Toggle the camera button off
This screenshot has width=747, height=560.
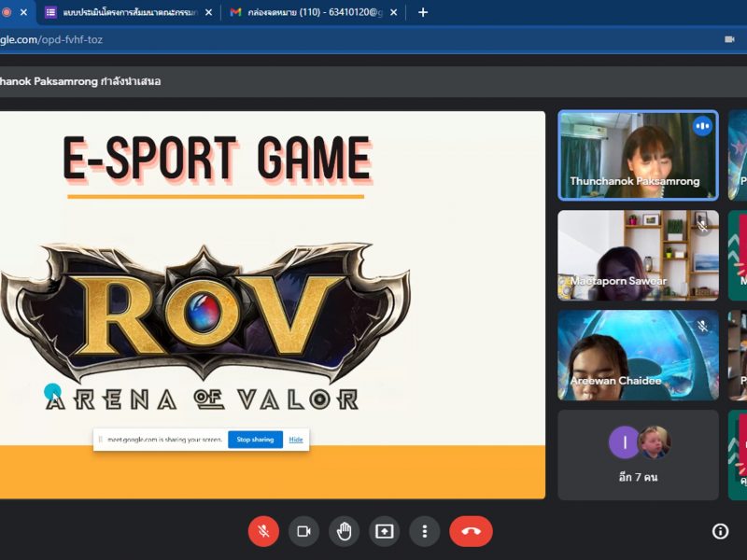point(303,531)
